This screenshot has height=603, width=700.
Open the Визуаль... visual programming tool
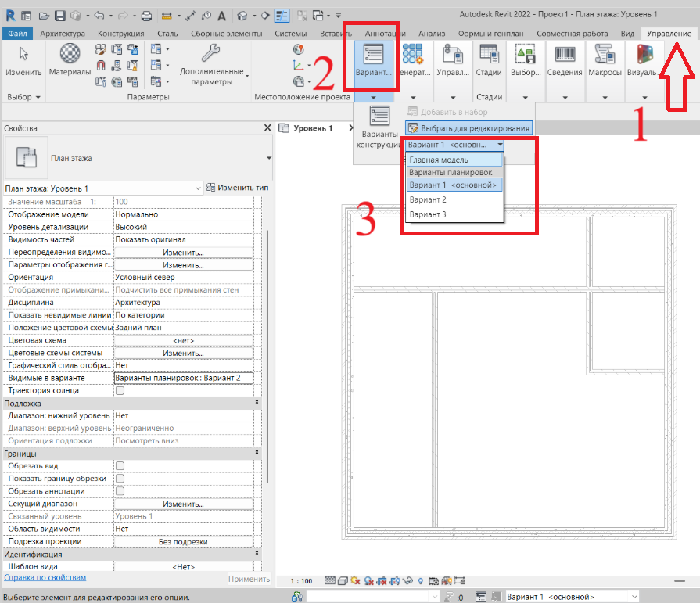[x=644, y=54]
